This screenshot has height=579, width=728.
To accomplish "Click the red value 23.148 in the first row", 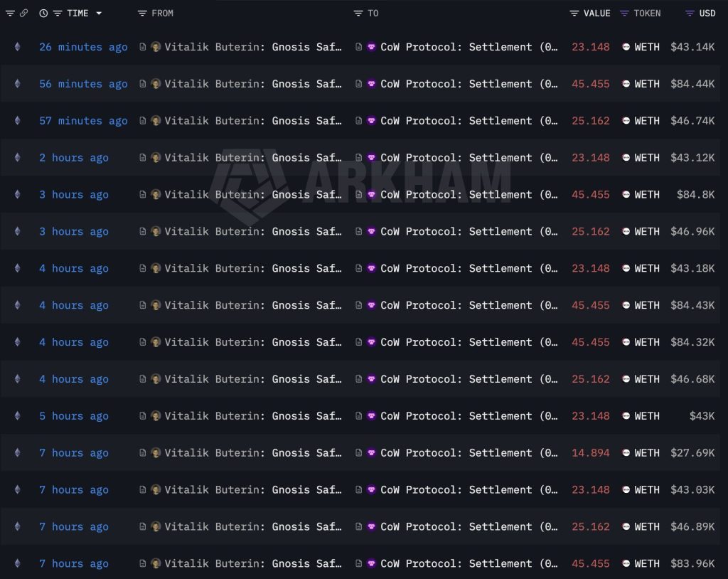I will pyautogui.click(x=591, y=47).
